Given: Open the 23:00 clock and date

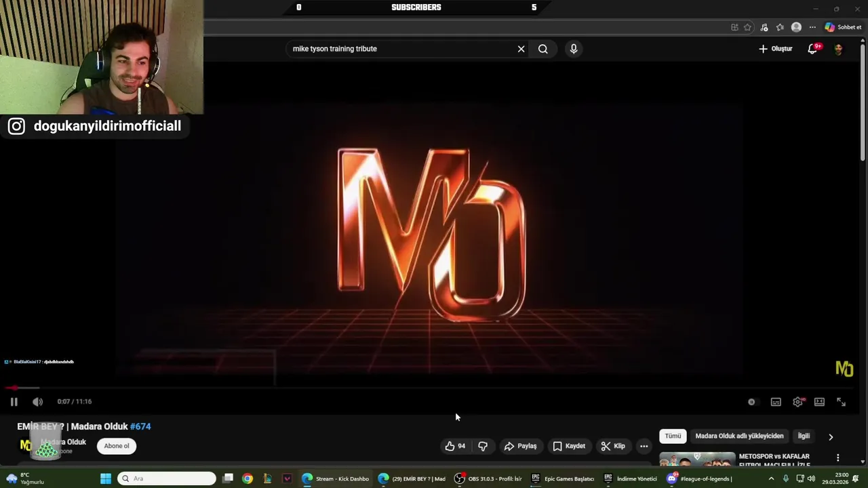Looking at the screenshot, I should point(835,479).
